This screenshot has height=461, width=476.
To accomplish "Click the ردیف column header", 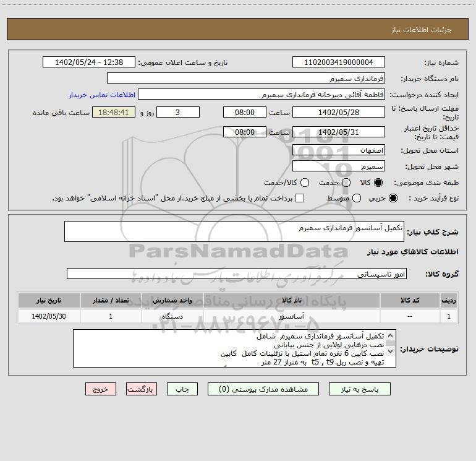I will pos(449,300).
